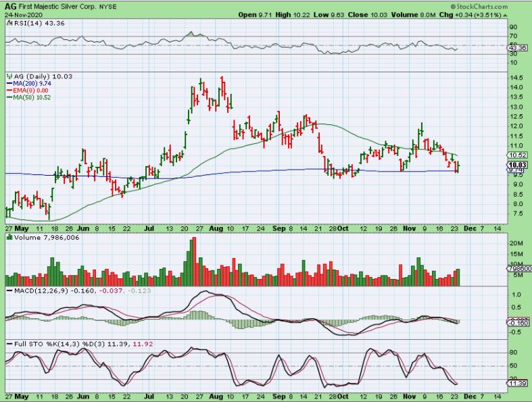Screen dimensions: 532x402
Task: Click the 10.52 price tag on the price axis
Action: [x=517, y=155]
